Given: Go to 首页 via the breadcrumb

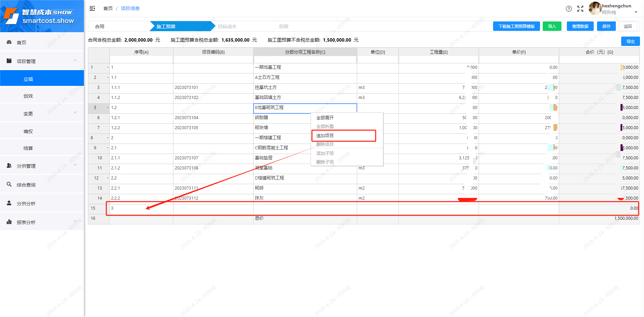Looking at the screenshot, I should [108, 8].
